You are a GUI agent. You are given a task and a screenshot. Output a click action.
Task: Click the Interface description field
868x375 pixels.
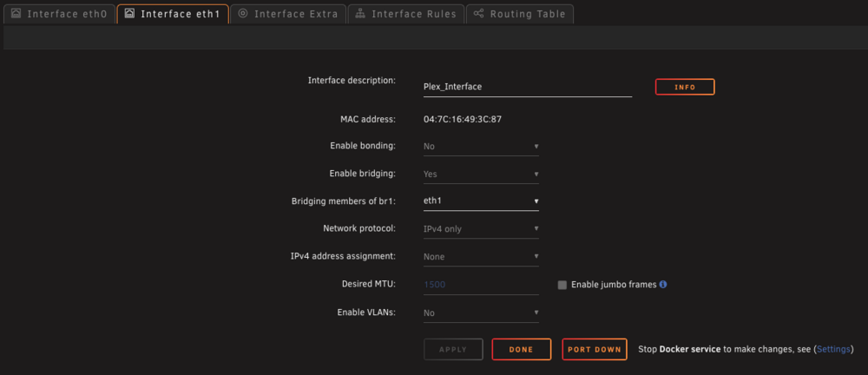coord(528,87)
